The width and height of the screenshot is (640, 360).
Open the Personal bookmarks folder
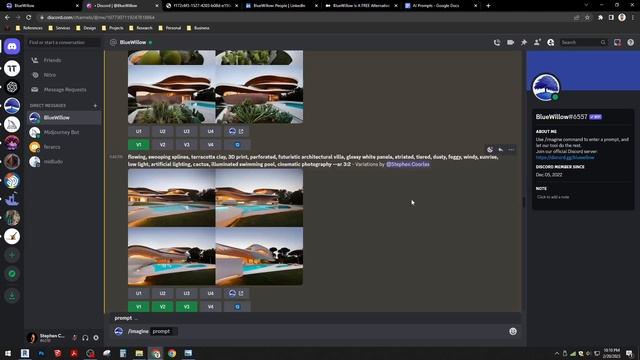pos(170,28)
